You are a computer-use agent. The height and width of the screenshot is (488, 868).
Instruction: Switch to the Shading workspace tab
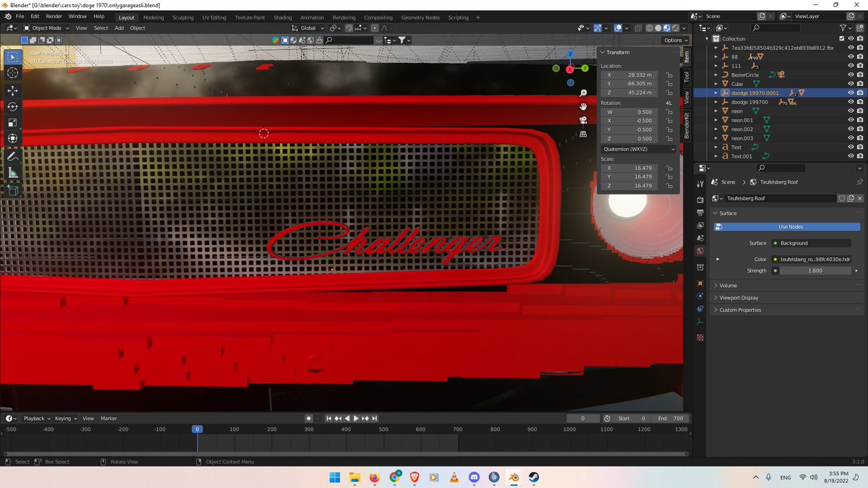(x=283, y=17)
